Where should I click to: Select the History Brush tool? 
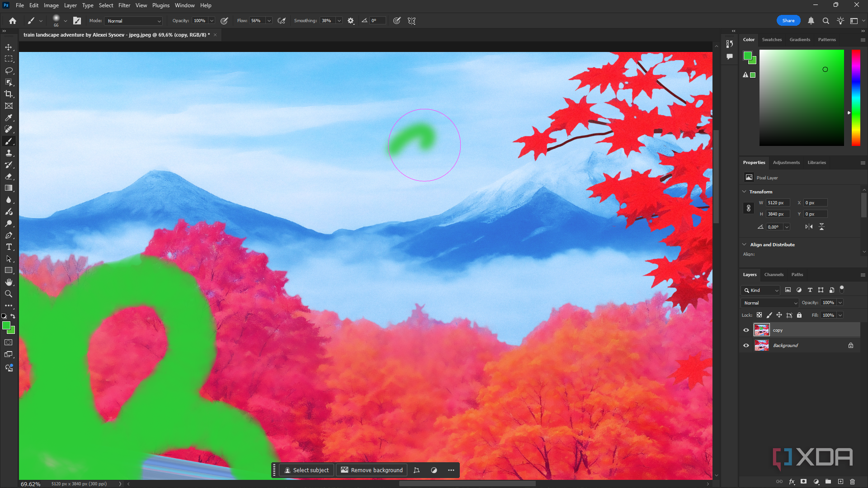tap(9, 165)
